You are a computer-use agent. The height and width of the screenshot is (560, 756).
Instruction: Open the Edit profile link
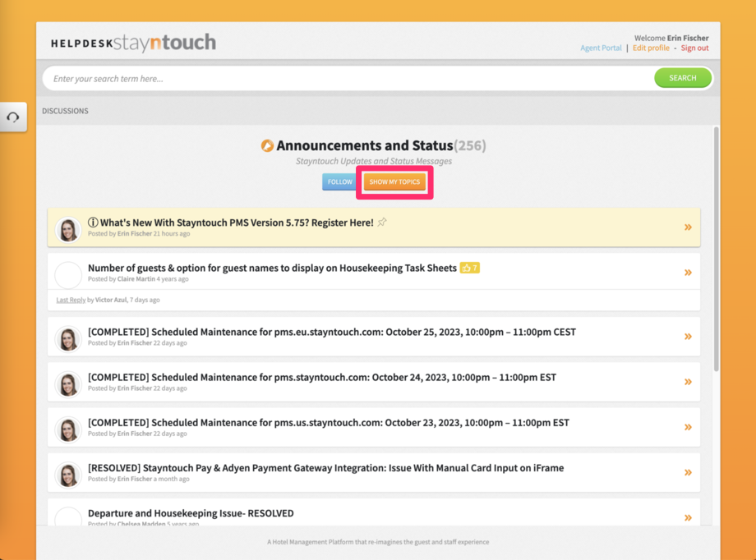[651, 48]
